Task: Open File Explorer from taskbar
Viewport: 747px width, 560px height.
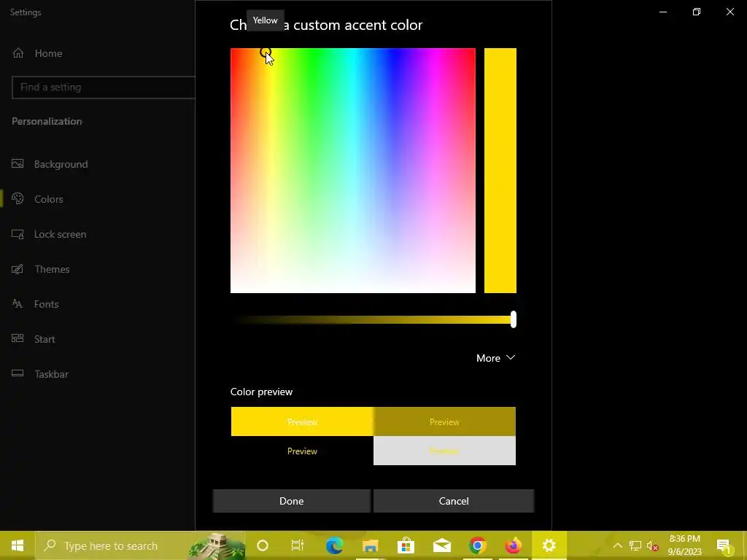Action: click(370, 545)
